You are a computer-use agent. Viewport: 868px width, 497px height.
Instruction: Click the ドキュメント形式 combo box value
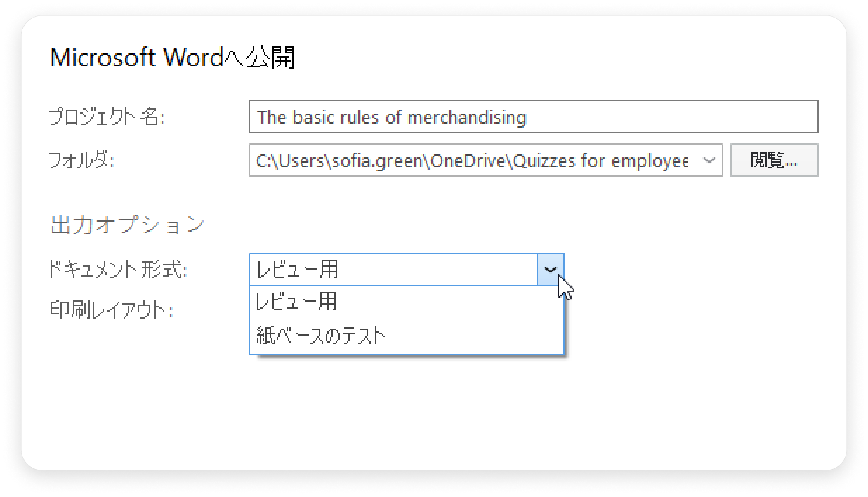click(x=393, y=270)
